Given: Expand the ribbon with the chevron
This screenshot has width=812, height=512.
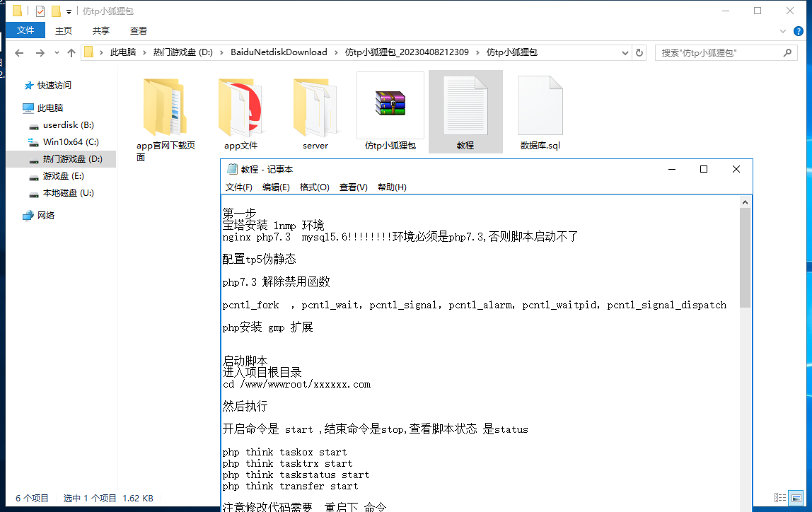Looking at the screenshot, I should pos(783,31).
